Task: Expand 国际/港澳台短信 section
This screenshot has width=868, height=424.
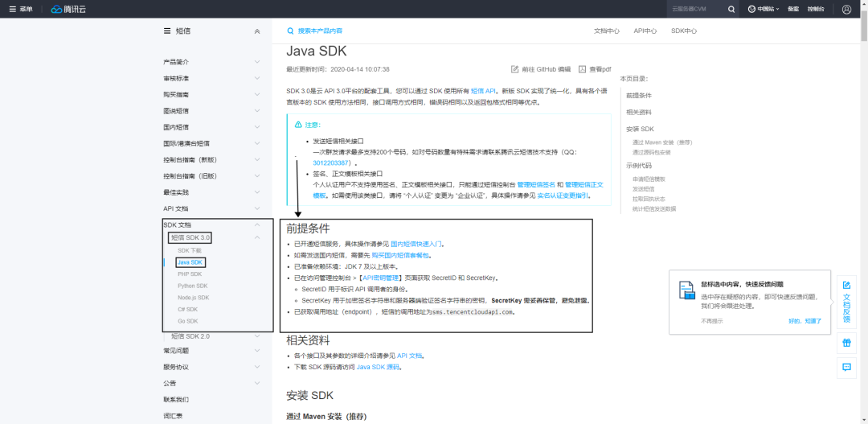Action: click(257, 143)
